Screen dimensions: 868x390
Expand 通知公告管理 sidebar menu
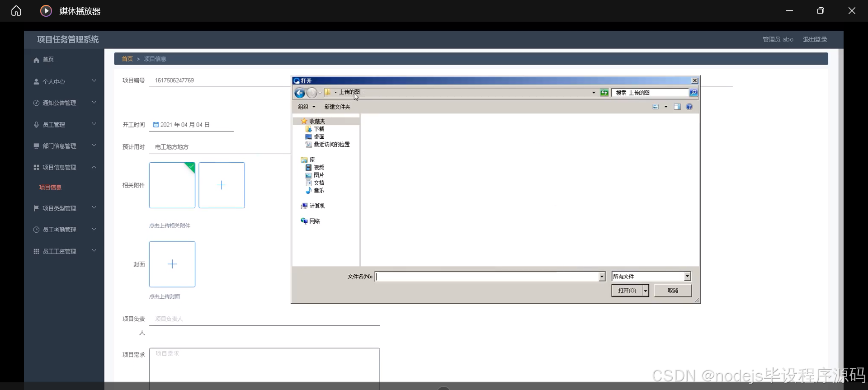(x=64, y=103)
